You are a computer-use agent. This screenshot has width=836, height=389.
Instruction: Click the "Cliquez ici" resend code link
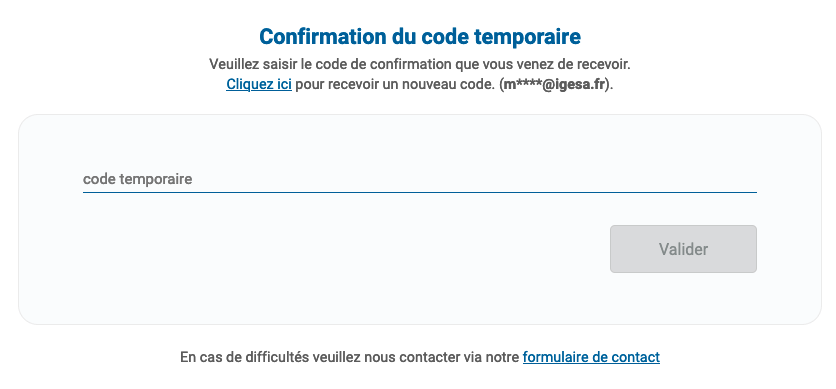pos(259,84)
